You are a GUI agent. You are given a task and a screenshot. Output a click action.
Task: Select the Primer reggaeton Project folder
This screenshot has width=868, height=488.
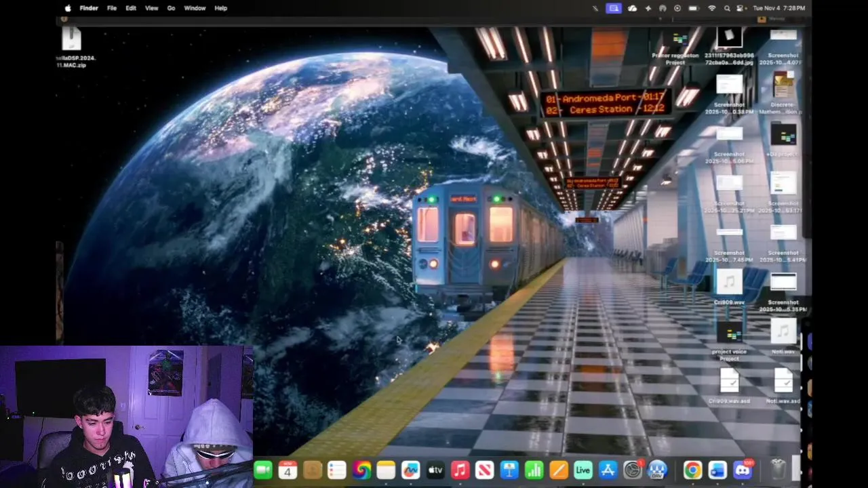pos(675,39)
